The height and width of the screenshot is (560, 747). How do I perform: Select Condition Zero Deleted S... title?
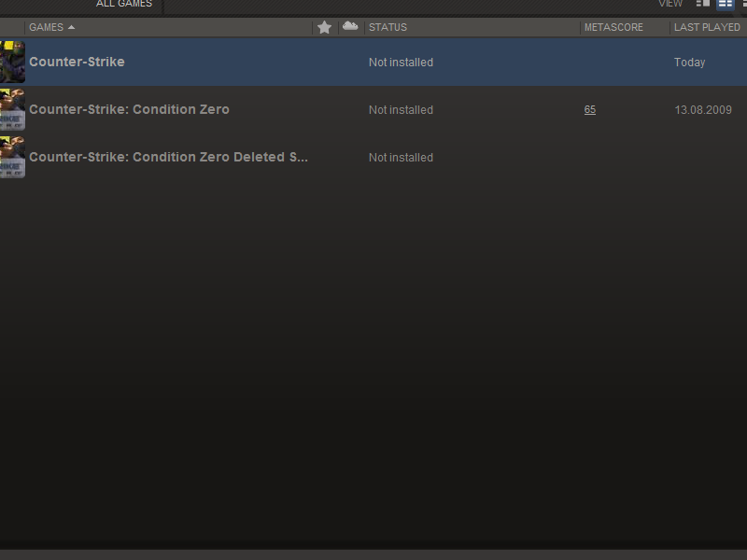click(168, 157)
